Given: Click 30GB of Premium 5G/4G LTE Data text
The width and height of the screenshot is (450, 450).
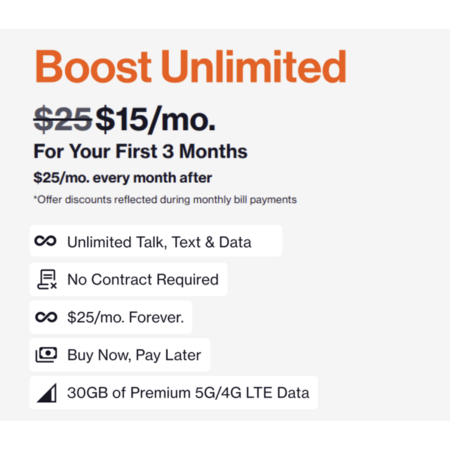Looking at the screenshot, I should [x=188, y=393].
